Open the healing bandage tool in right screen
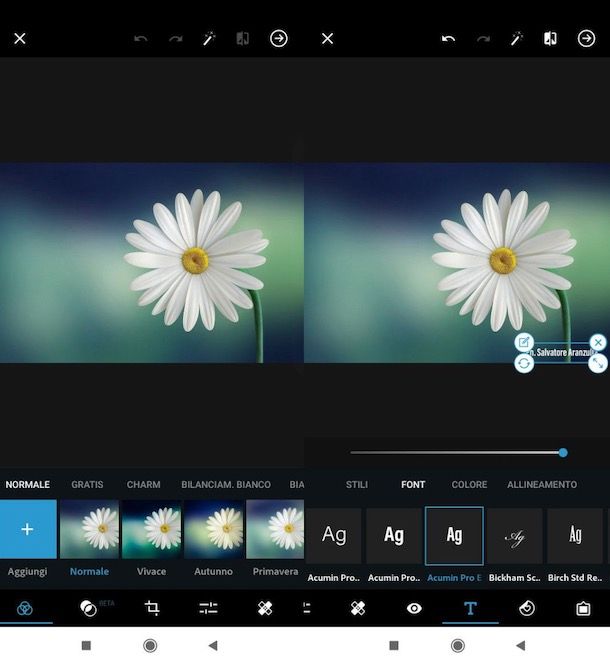610x663 pixels. [x=358, y=608]
